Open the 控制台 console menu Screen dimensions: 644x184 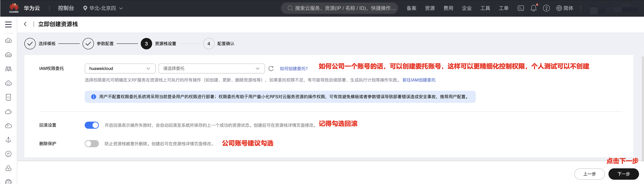(x=66, y=8)
